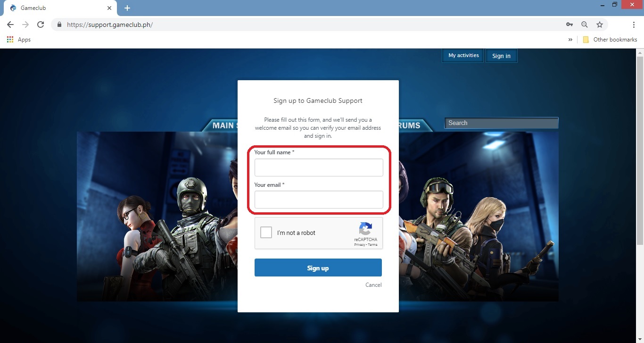Open Chrome's three-dot menu
The image size is (644, 343).
tap(634, 24)
